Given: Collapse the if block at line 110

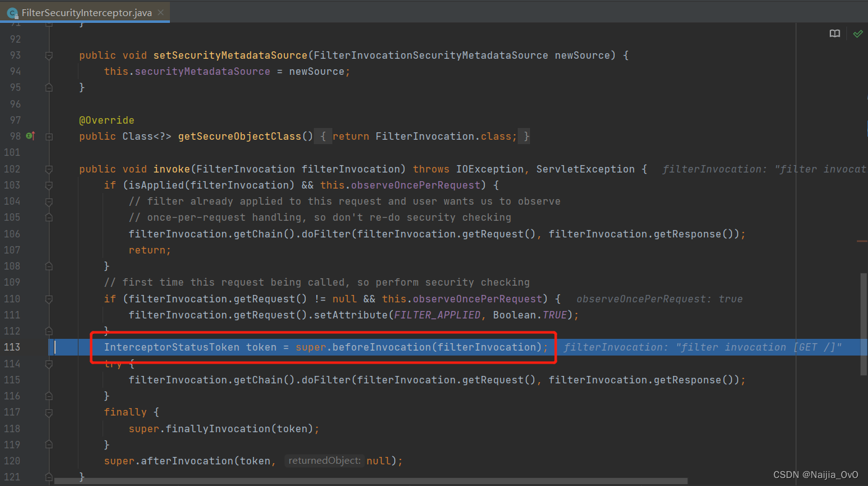Looking at the screenshot, I should click(x=49, y=299).
